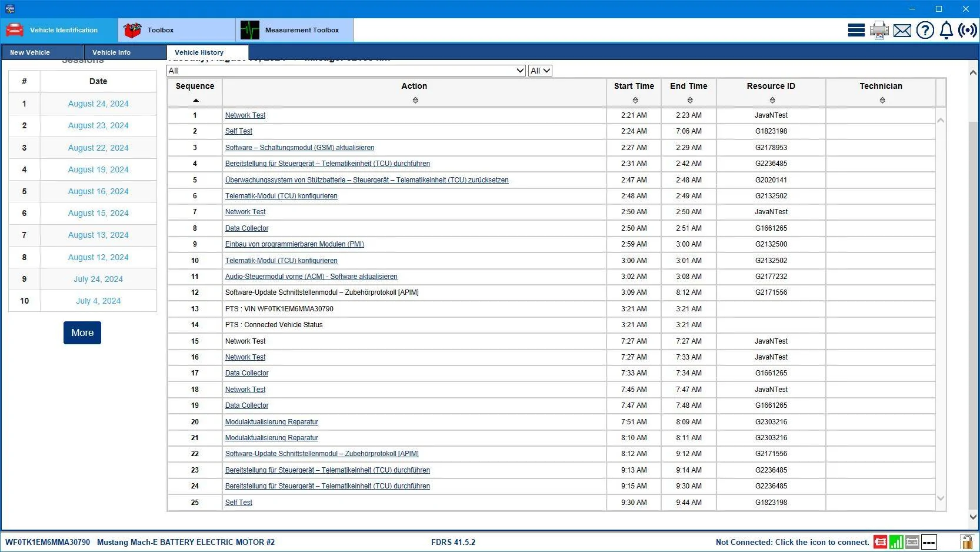Image resolution: width=980 pixels, height=552 pixels.
Task: Click the green signal bars icon
Action: (896, 542)
